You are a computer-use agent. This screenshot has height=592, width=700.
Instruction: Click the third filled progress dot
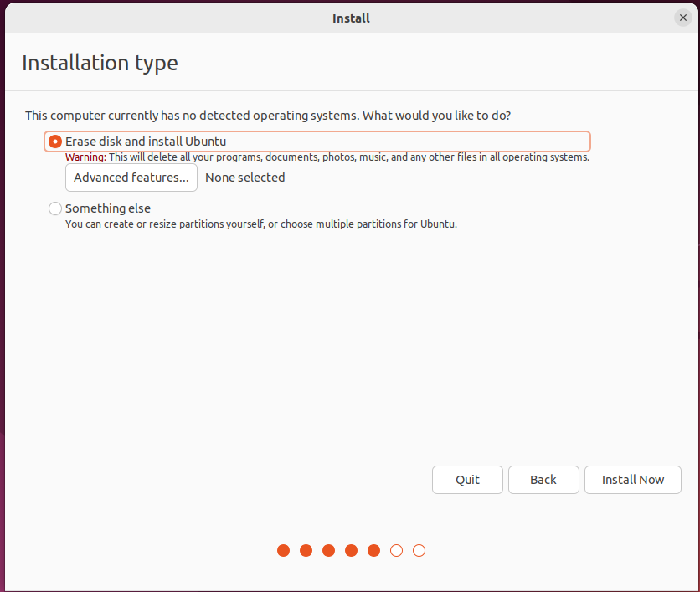329,550
